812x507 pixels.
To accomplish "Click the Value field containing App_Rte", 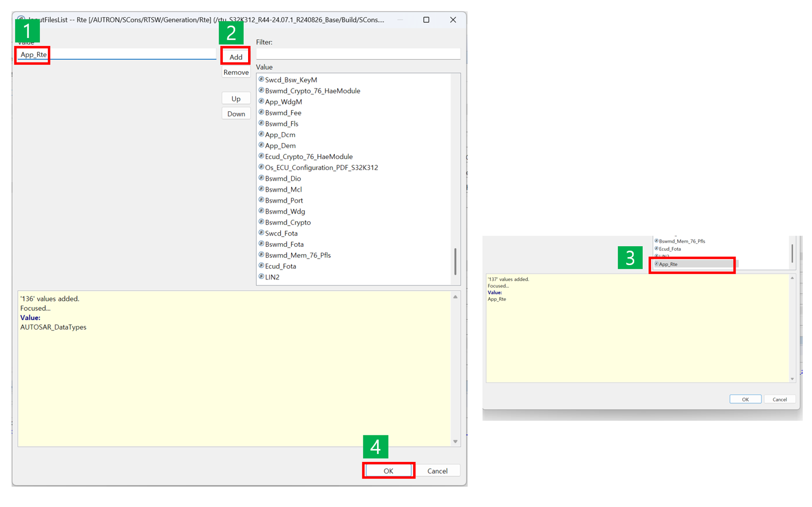I will tap(116, 55).
